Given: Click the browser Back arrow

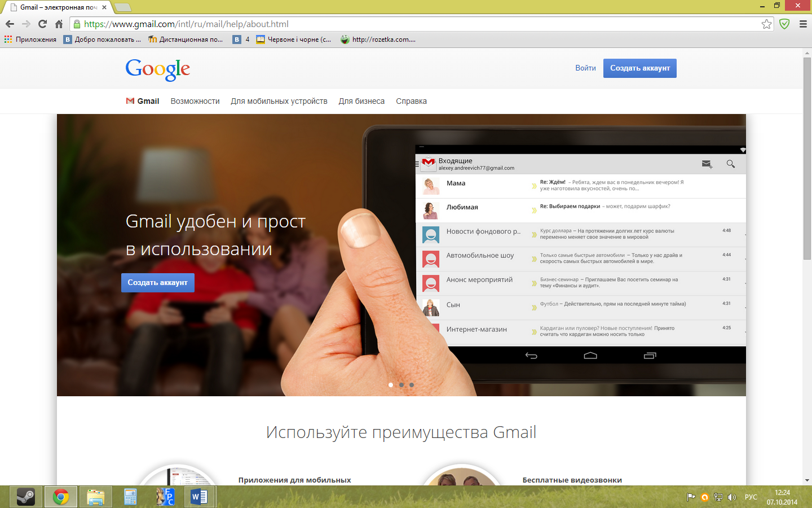Looking at the screenshot, I should [10, 24].
